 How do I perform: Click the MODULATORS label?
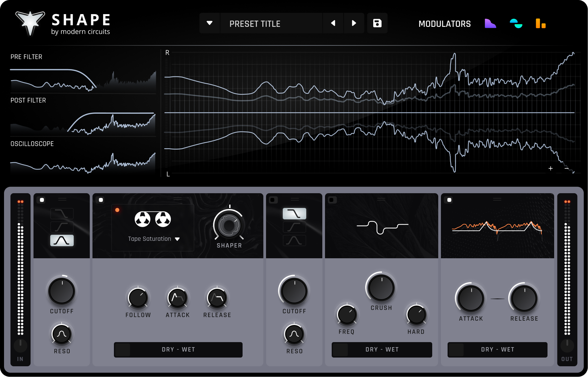445,24
